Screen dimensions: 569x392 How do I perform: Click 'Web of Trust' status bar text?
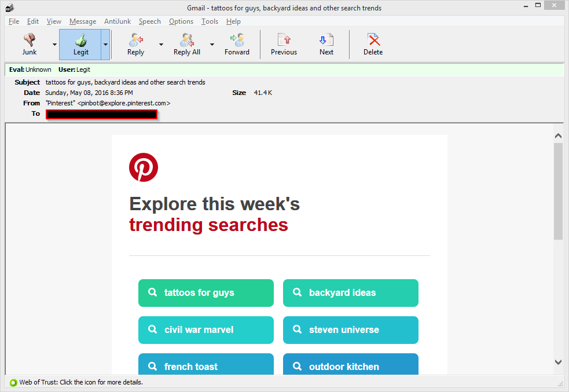(x=81, y=383)
